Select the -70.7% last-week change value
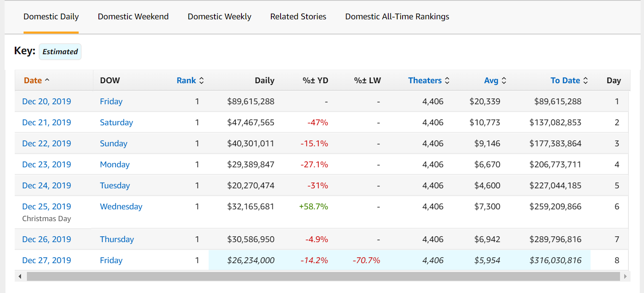Image resolution: width=644 pixels, height=293 pixels. 366,260
